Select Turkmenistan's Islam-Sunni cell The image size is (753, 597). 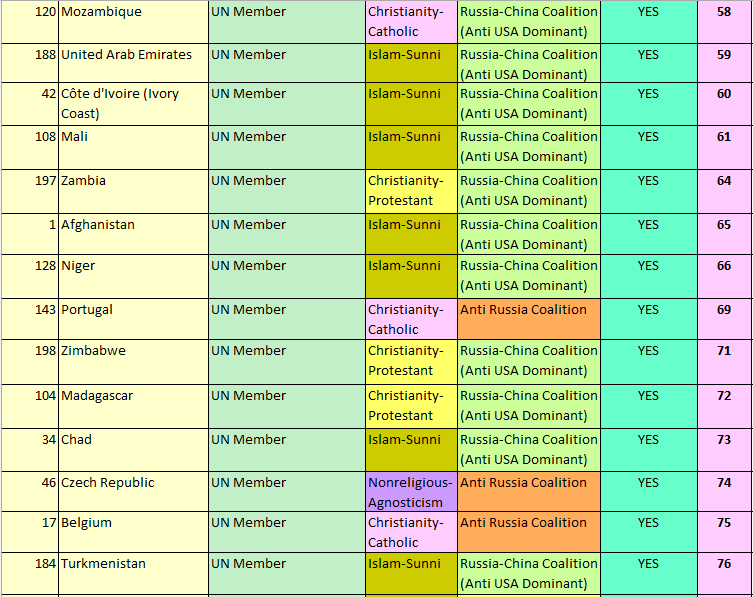pos(411,573)
